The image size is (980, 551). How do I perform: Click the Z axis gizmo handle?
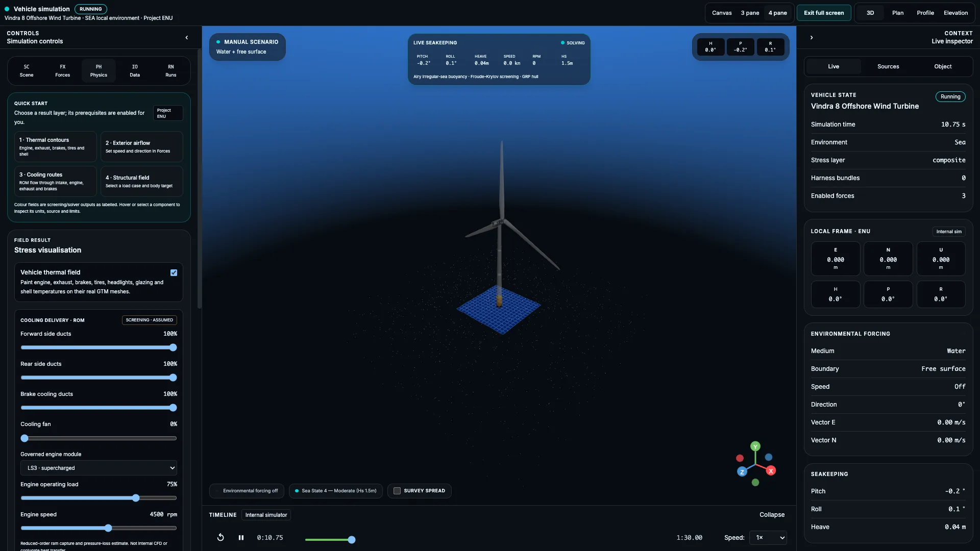tap(742, 472)
